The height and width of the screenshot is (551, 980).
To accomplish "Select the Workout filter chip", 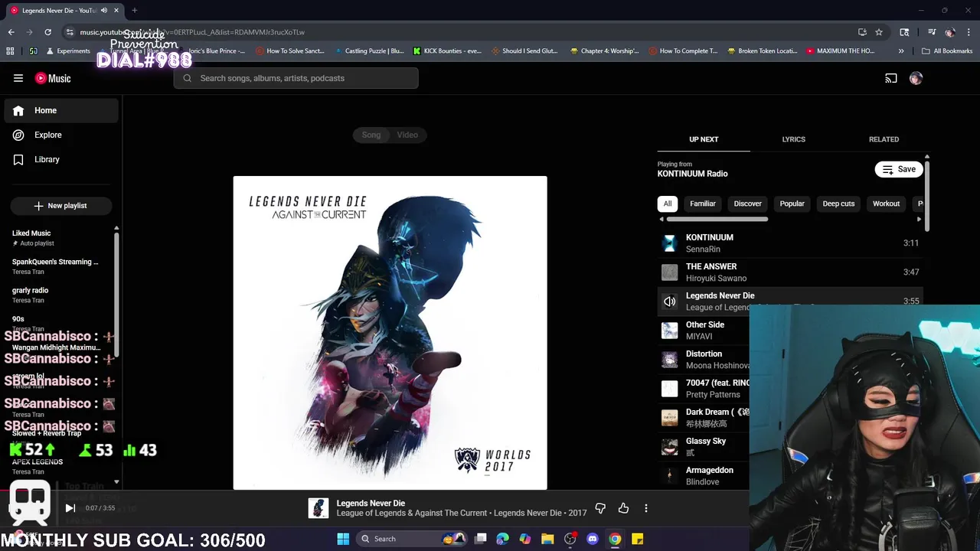I will pyautogui.click(x=886, y=204).
